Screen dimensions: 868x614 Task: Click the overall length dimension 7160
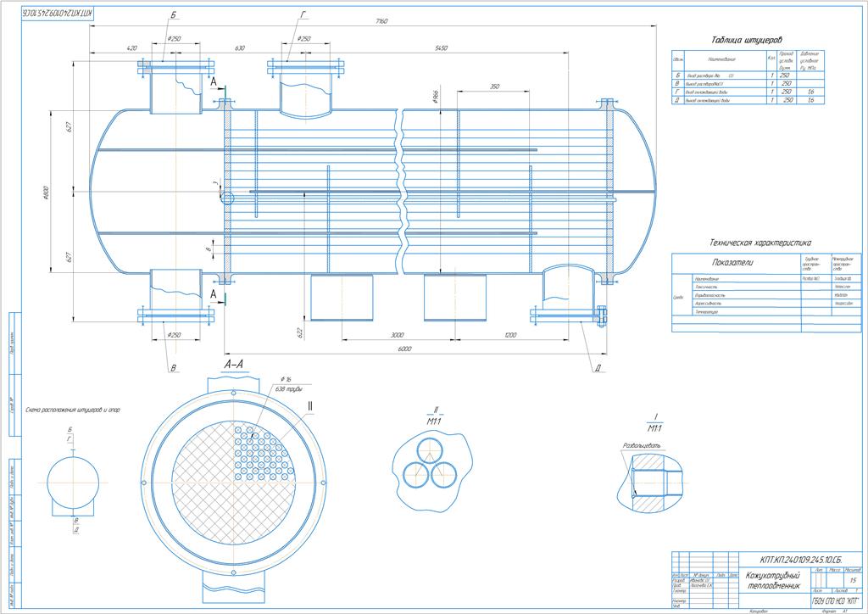click(381, 21)
